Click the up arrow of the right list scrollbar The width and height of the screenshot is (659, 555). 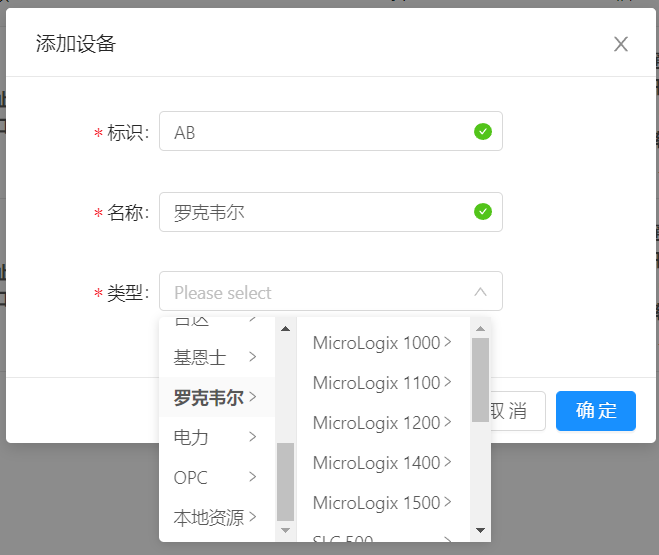coord(480,329)
